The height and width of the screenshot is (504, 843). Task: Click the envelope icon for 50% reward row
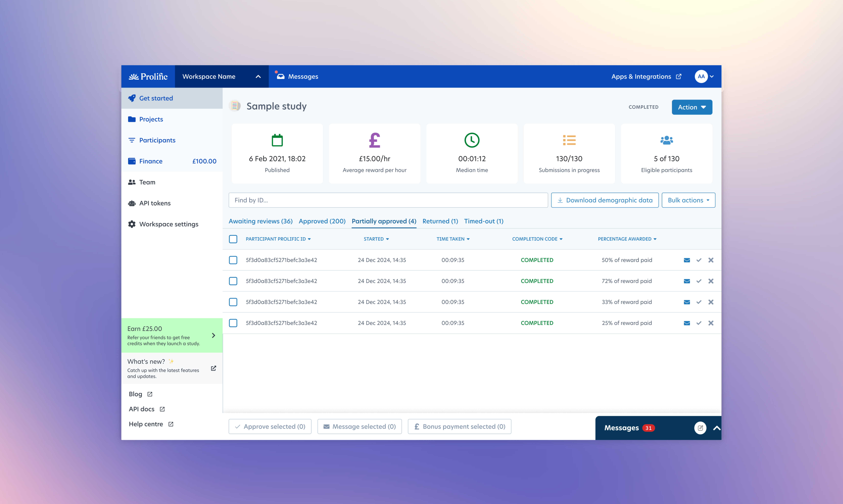[687, 260]
